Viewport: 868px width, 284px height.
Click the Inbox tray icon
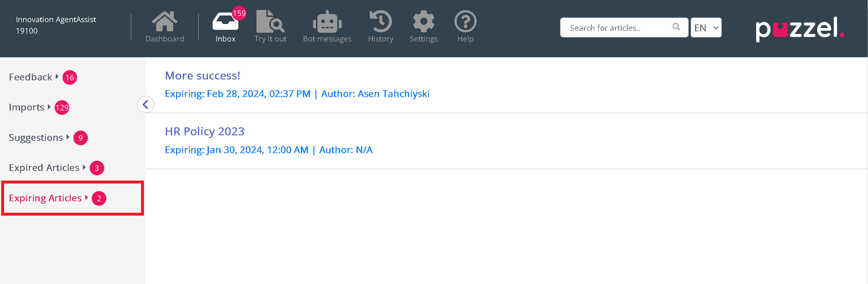coord(225,22)
